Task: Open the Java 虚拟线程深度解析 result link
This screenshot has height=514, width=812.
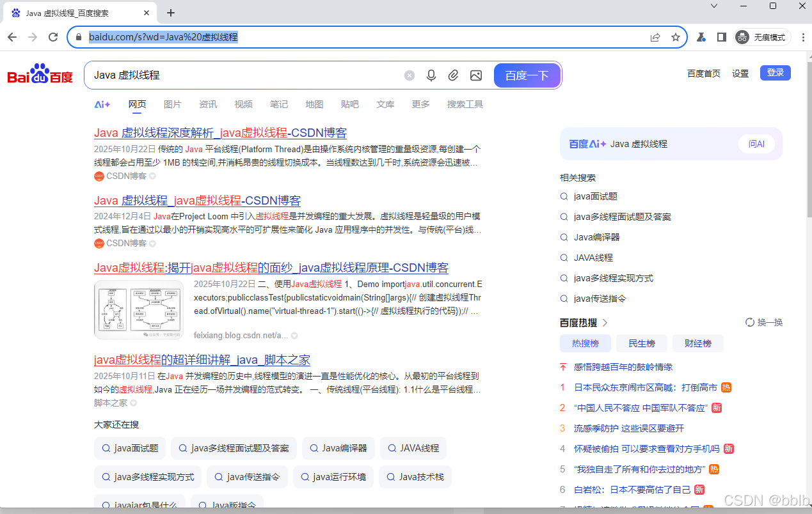Action: point(221,132)
